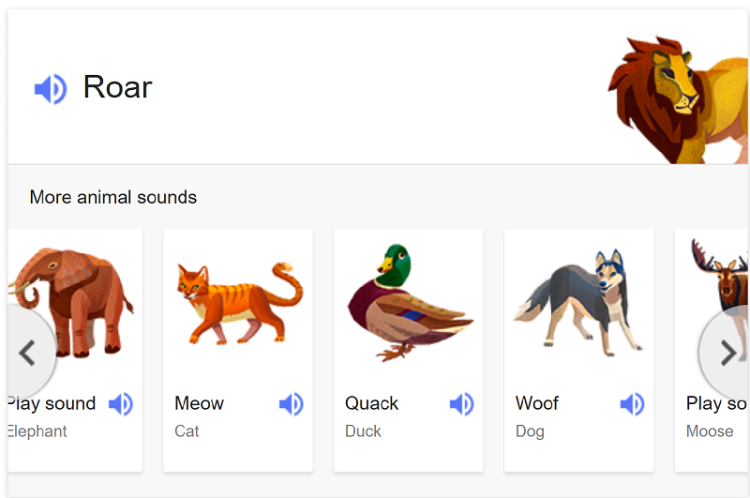The image size is (750, 498).
Task: Click the Roar heading text
Action: coord(118,87)
